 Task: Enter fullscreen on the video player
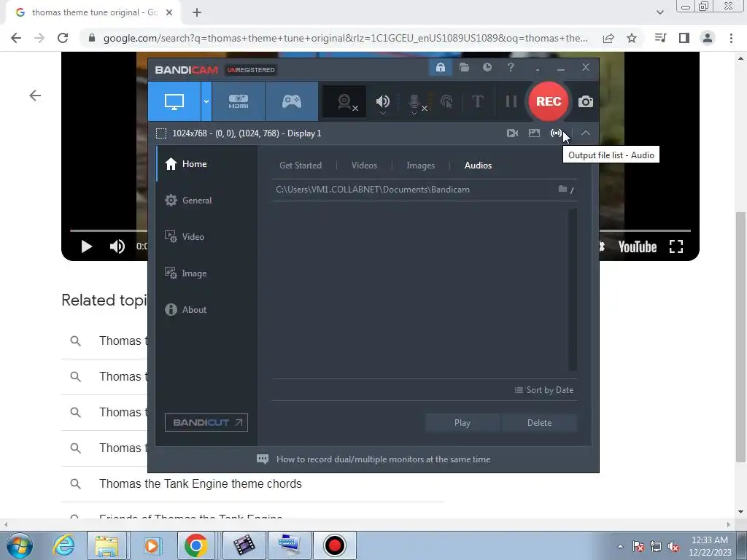[676, 246]
